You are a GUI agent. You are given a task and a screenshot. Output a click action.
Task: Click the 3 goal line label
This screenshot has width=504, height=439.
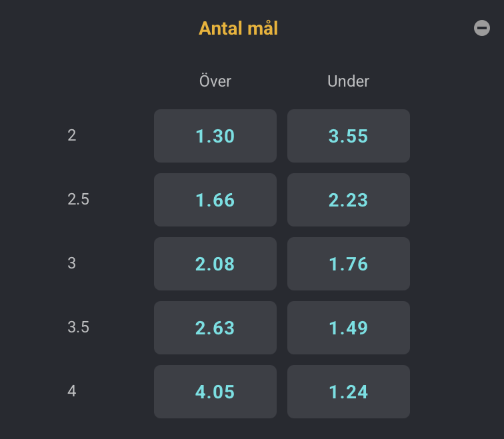[72, 263]
